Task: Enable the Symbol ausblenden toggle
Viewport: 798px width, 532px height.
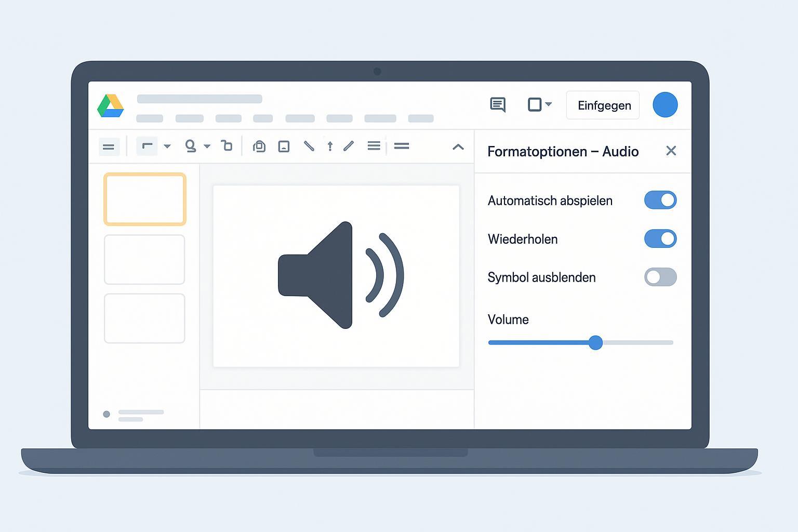Action: tap(660, 277)
